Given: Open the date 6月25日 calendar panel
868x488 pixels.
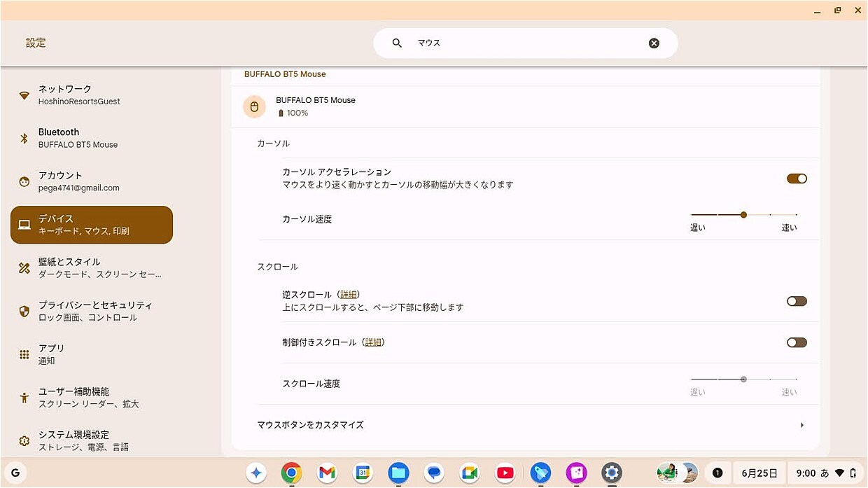Looking at the screenshot, I should click(x=759, y=473).
